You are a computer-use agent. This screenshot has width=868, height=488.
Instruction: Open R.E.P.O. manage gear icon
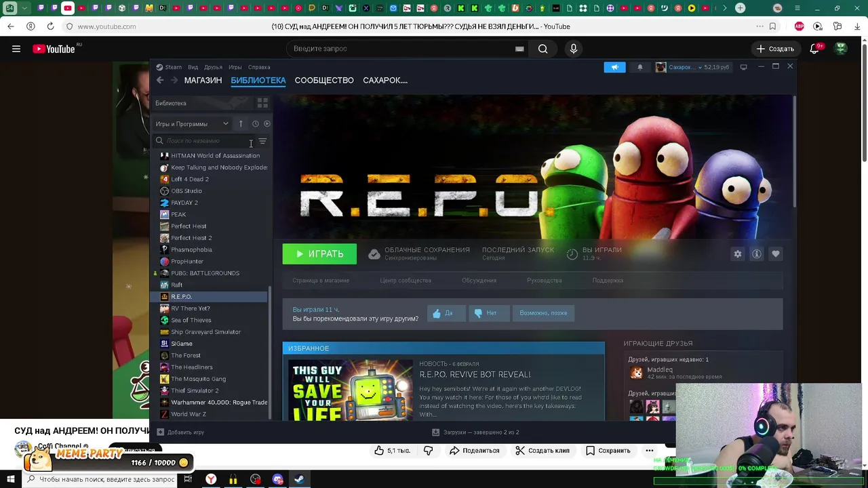[x=738, y=253]
